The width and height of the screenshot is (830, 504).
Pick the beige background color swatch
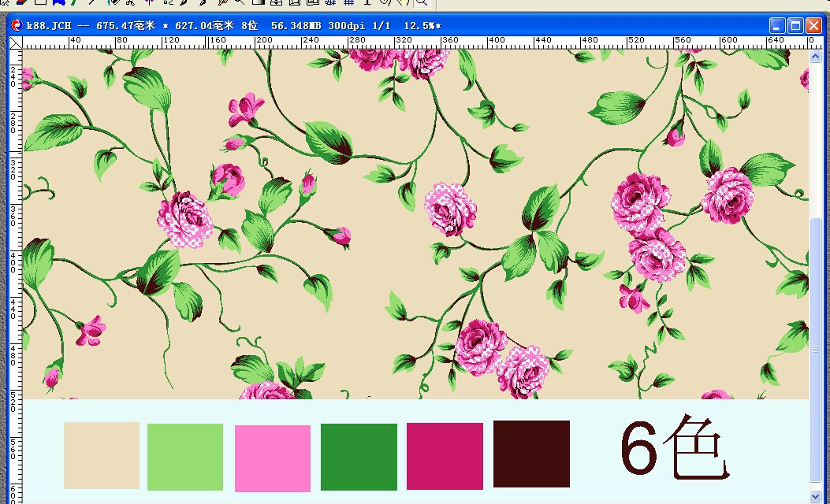(x=102, y=455)
